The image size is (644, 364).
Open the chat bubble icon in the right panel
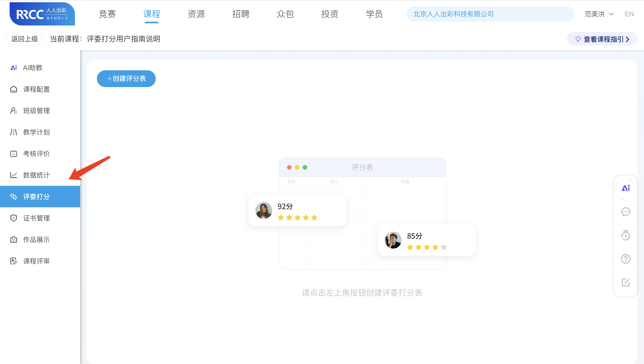coord(625,212)
